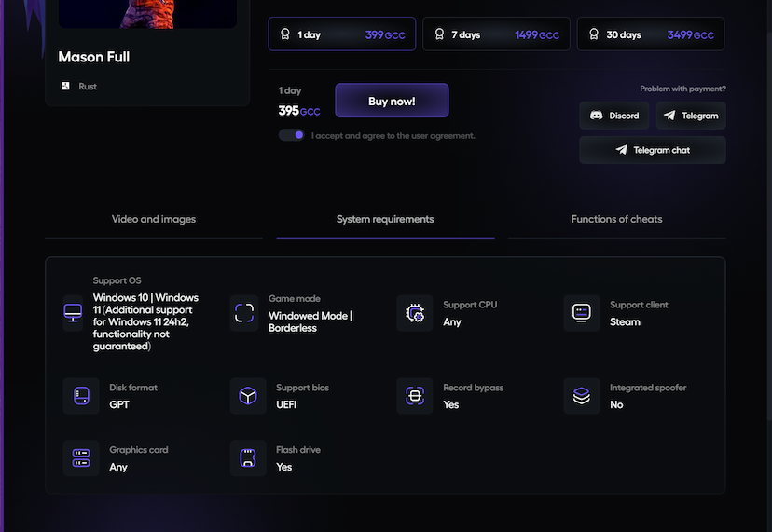Image resolution: width=772 pixels, height=532 pixels.
Task: Switch to the Functions of cheats tab
Action: [x=616, y=220]
